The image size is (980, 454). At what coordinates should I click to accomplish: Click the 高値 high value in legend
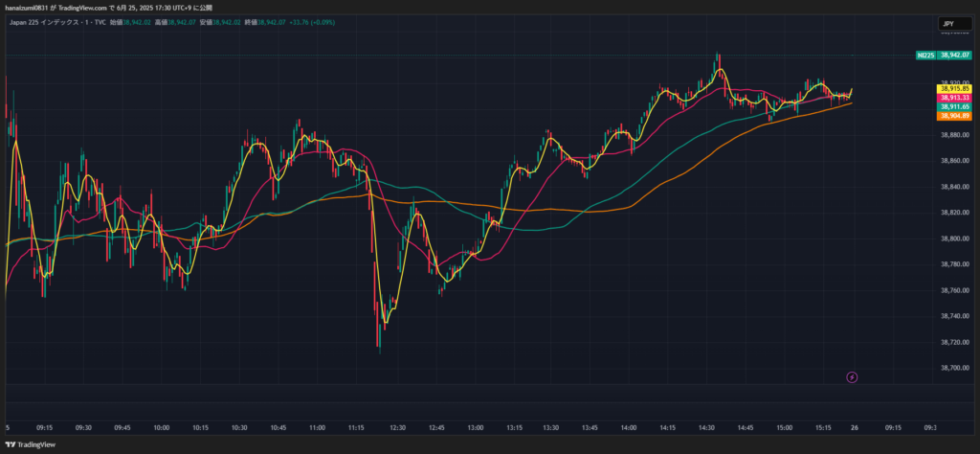(x=182, y=23)
